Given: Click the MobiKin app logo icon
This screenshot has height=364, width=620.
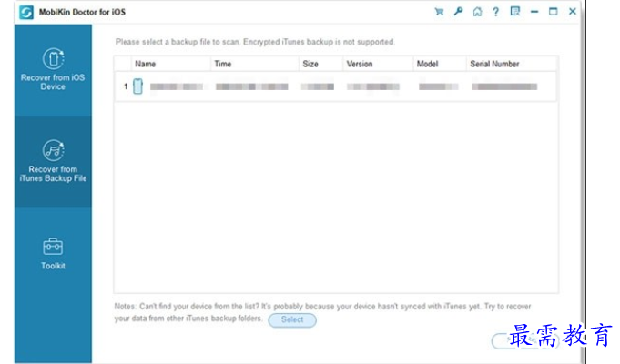Looking at the screenshot, I should 26,12.
